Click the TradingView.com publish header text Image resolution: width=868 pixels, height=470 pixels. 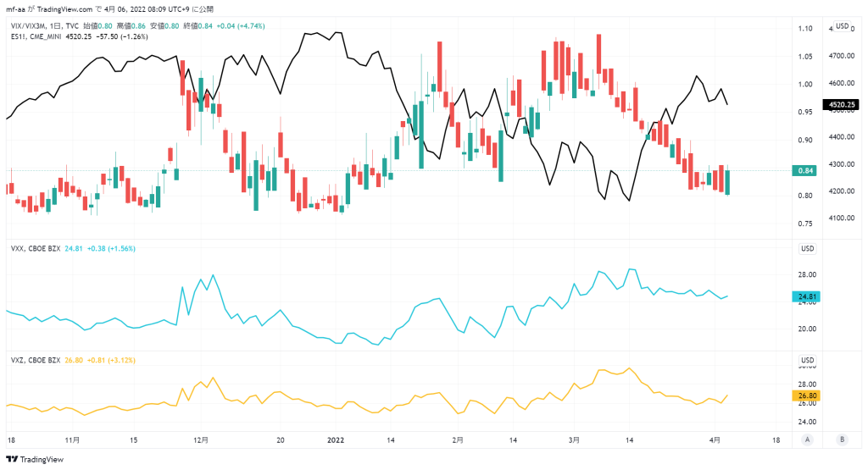tap(64, 8)
